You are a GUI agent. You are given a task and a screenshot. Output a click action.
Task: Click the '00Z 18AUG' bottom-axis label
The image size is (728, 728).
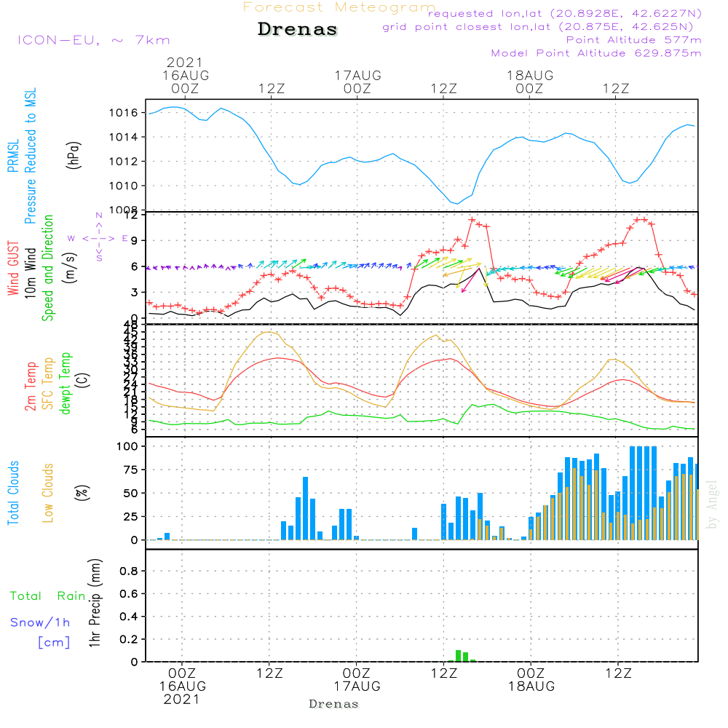[531, 680]
